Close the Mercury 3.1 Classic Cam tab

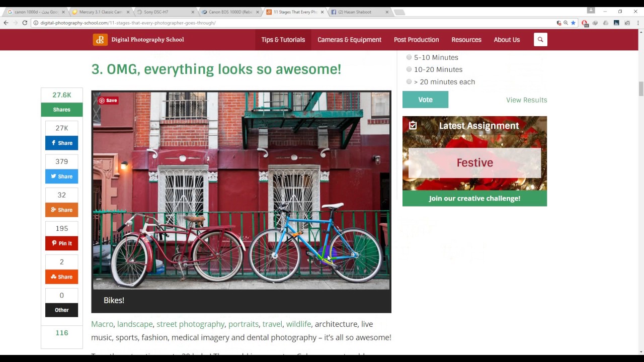128,12
